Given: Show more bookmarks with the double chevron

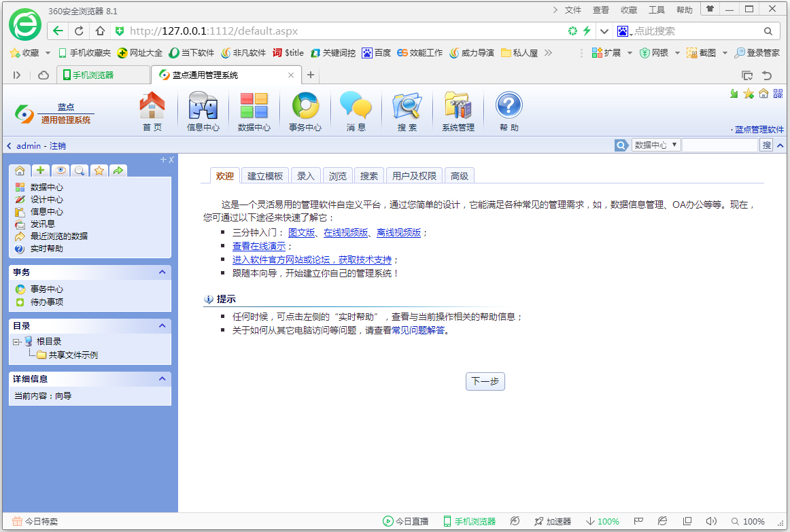Looking at the screenshot, I should pos(548,53).
